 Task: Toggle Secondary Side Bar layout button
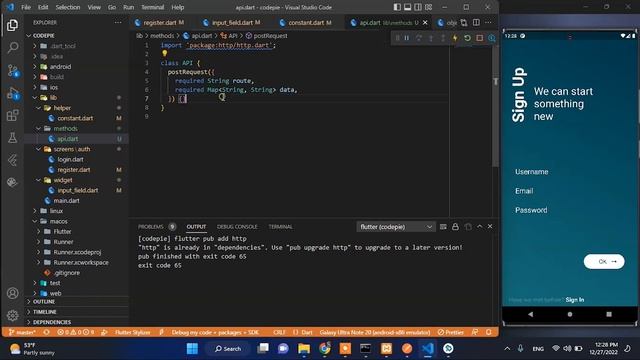pos(418,7)
